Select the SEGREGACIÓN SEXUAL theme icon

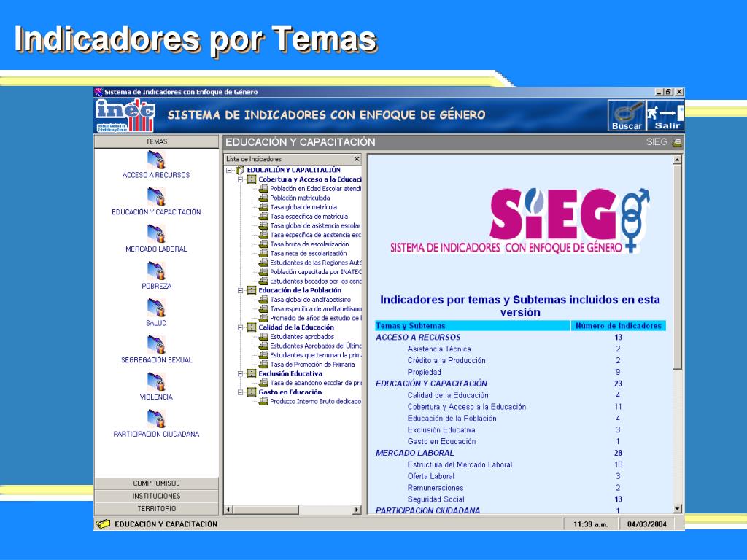156,345
